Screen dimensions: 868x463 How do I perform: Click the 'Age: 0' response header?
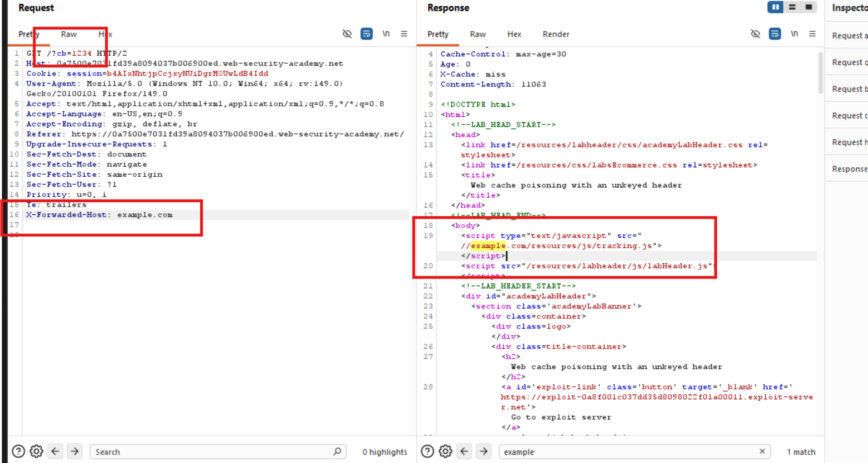(456, 64)
